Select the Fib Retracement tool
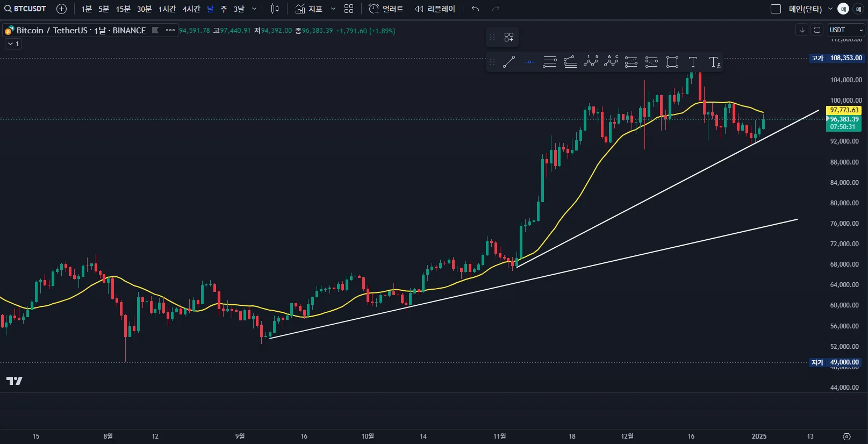This screenshot has height=444, width=868. click(550, 62)
